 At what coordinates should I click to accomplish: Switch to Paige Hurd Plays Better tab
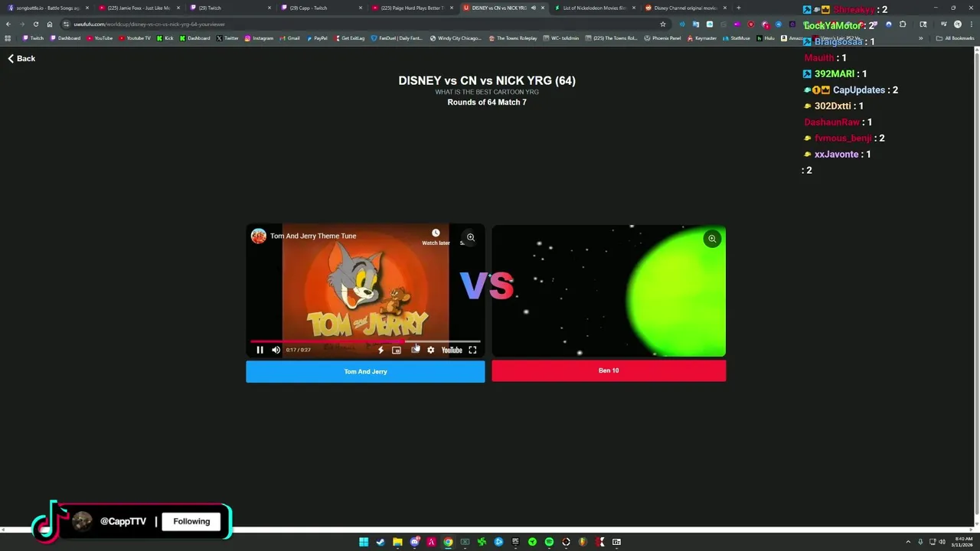click(411, 8)
